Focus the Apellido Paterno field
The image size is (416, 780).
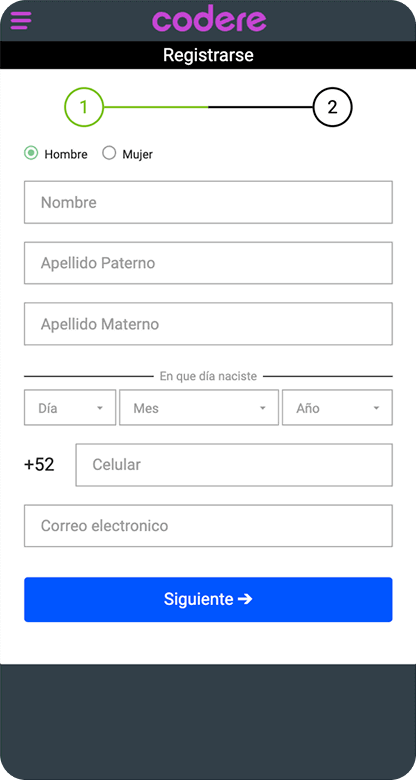pos(208,263)
